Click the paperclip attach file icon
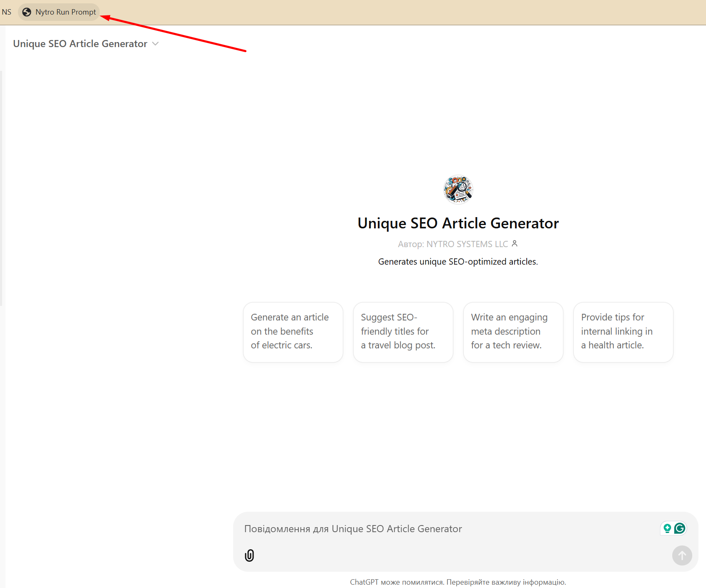The height and width of the screenshot is (588, 706). pyautogui.click(x=249, y=555)
